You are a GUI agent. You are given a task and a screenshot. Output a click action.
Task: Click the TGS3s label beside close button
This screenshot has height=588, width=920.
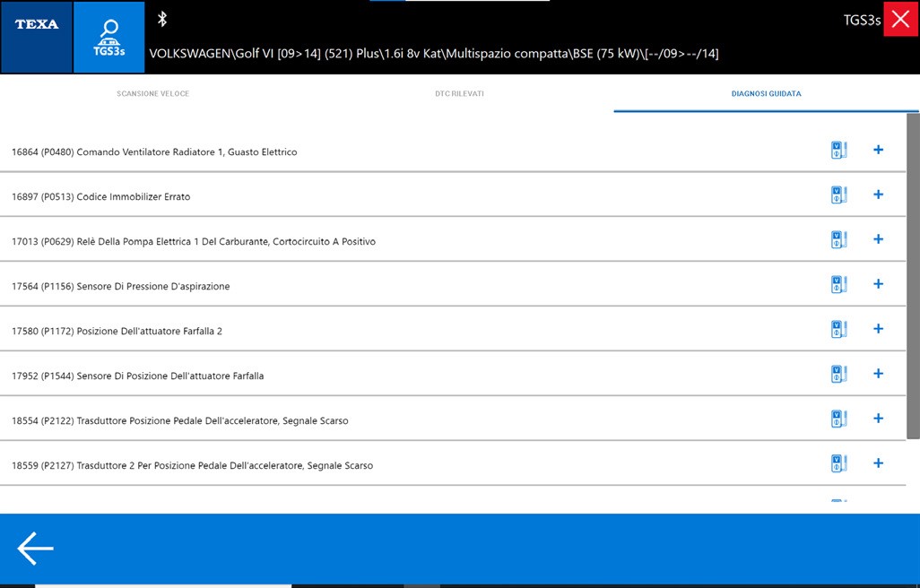tap(862, 20)
